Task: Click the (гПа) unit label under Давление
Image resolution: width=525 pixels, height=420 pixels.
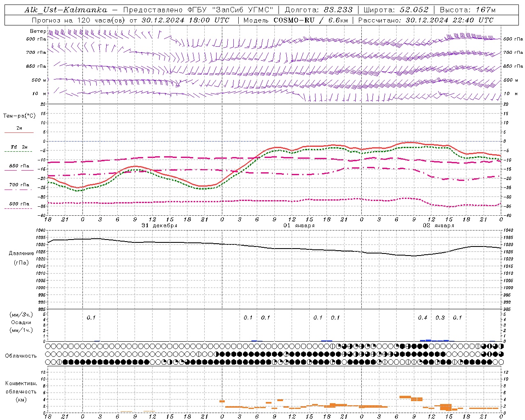Action: 21,263
